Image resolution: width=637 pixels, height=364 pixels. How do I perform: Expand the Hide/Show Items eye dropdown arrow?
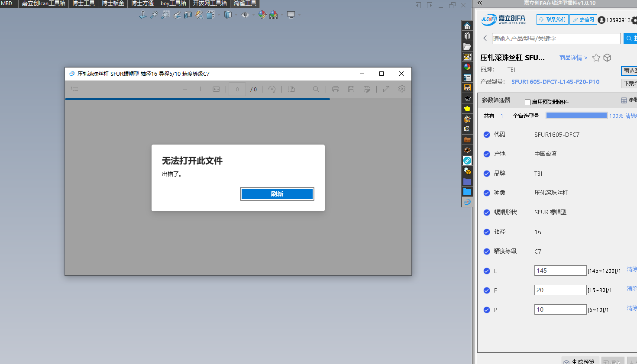click(253, 15)
